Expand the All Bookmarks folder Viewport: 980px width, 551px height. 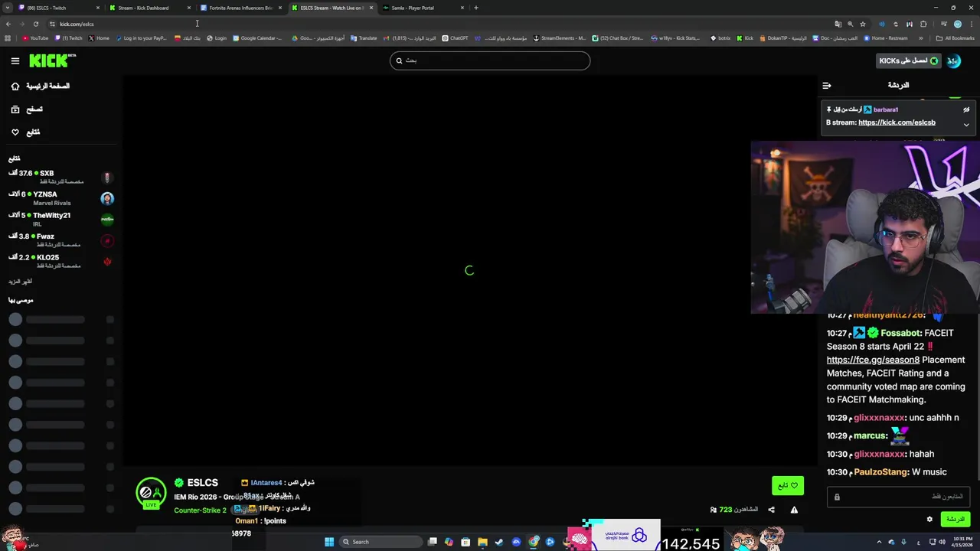pos(955,38)
